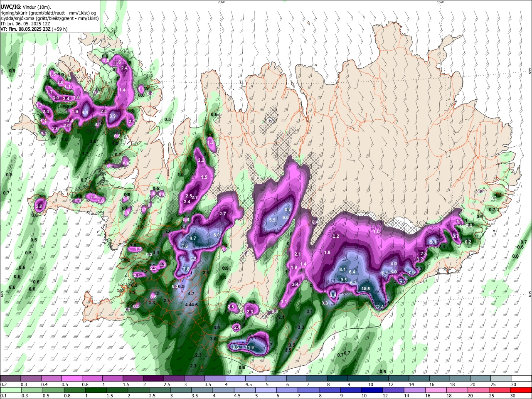532x399 pixels.
Task: Click the "0.1" label under the rain scale
Action: coord(3,396)
